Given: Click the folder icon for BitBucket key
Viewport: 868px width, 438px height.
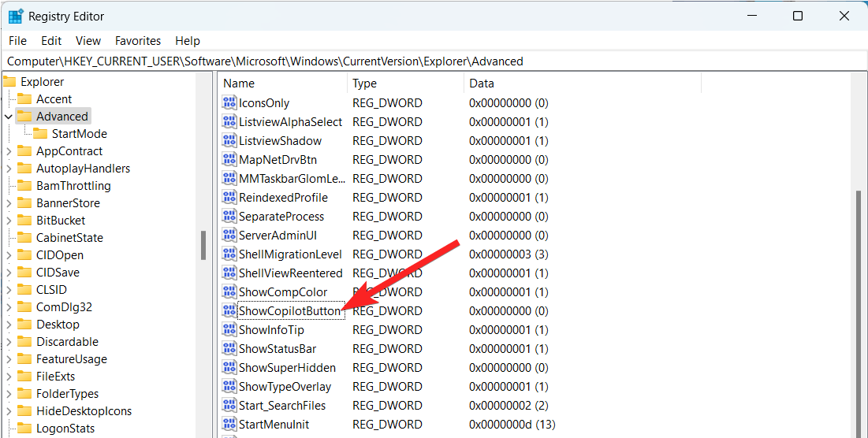Looking at the screenshot, I should [x=24, y=221].
